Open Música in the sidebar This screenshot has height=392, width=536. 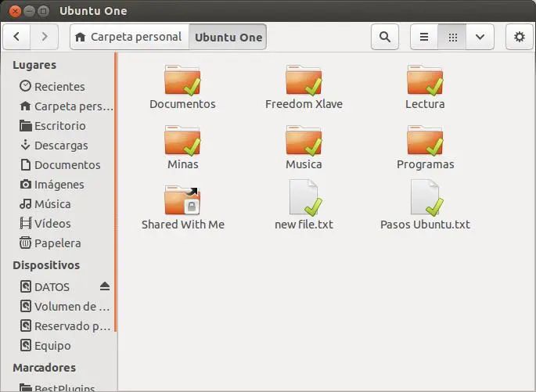pyautogui.click(x=58, y=204)
